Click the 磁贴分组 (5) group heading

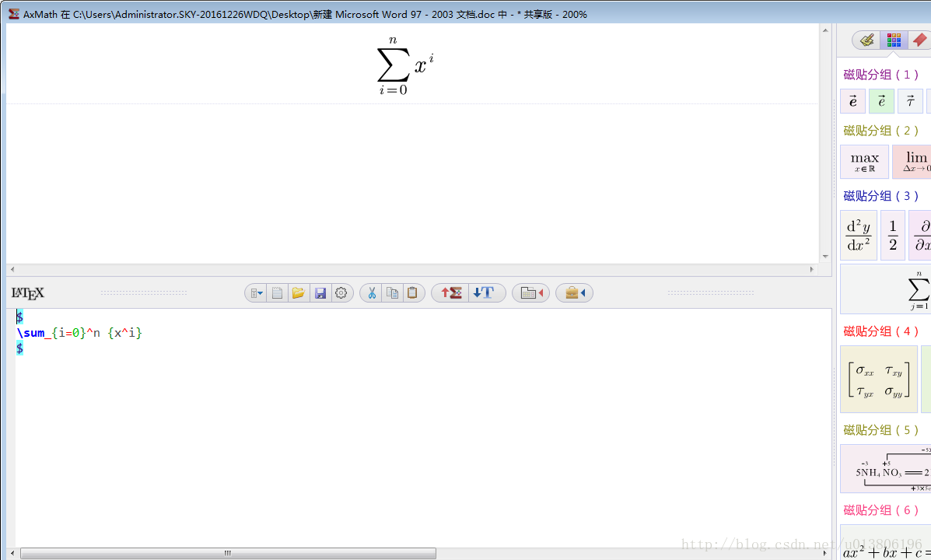(881, 430)
